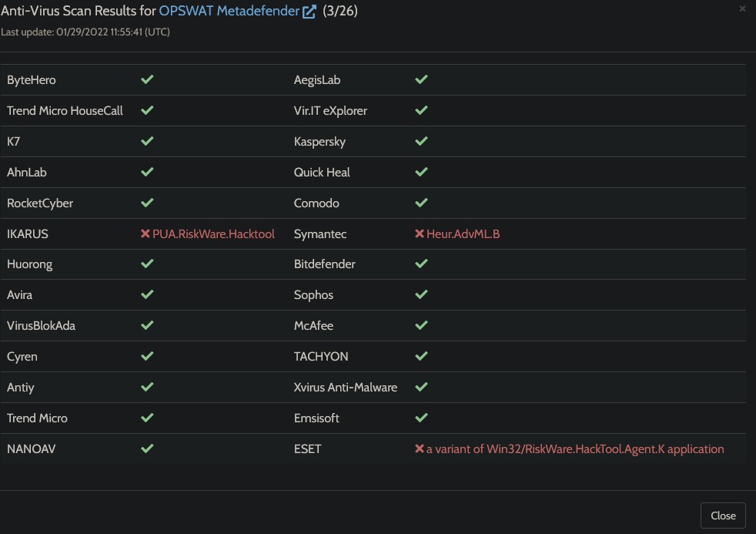This screenshot has width=756, height=534.
Task: Click the red X icon in ESET row
Action: tap(420, 448)
